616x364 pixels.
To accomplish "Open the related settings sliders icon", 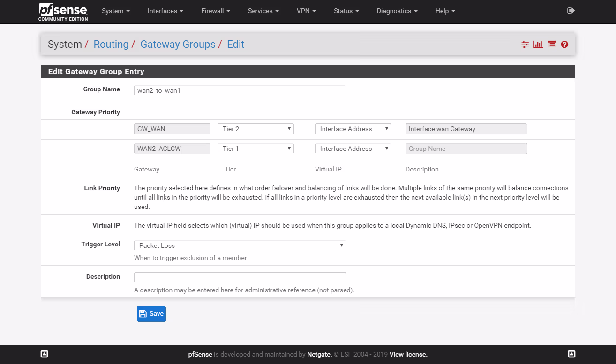I will click(x=525, y=45).
